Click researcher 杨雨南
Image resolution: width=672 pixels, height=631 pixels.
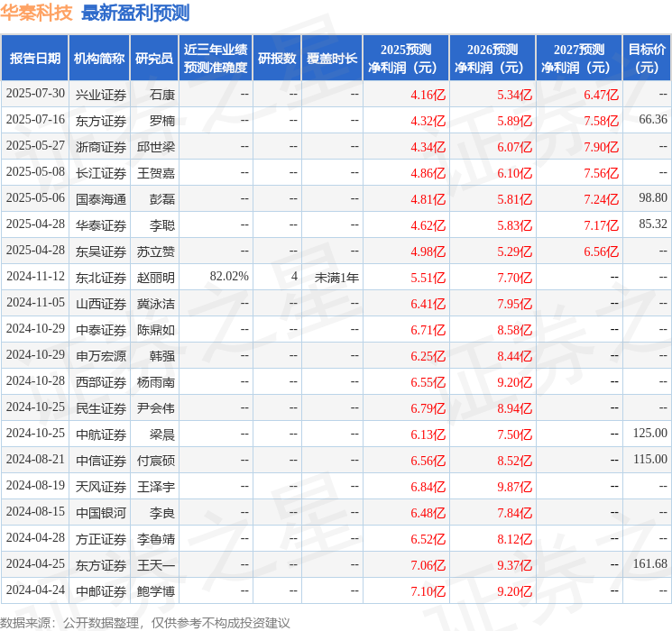[x=156, y=382]
